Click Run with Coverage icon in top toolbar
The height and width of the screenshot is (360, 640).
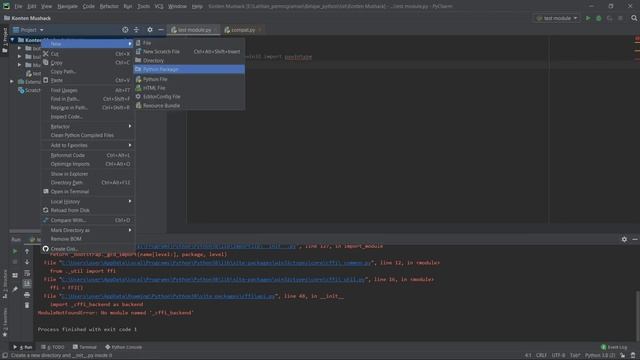(609, 18)
